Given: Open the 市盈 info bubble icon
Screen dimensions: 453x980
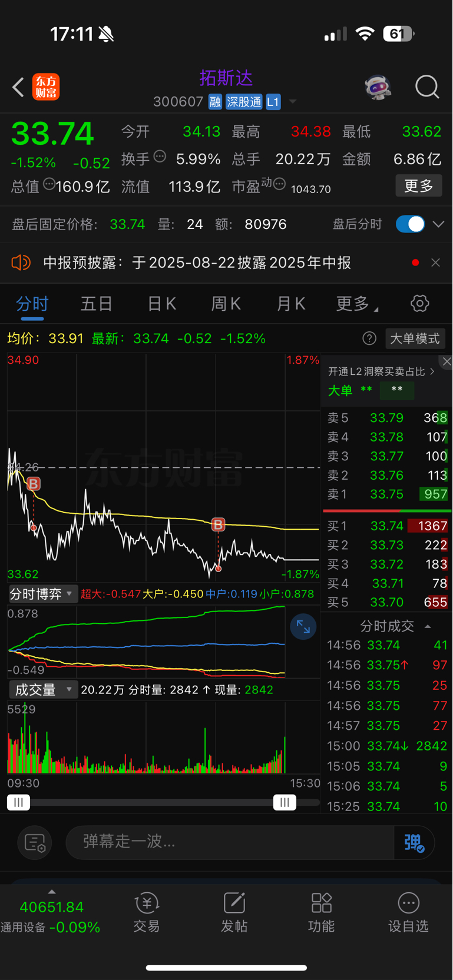Looking at the screenshot, I should [x=280, y=184].
